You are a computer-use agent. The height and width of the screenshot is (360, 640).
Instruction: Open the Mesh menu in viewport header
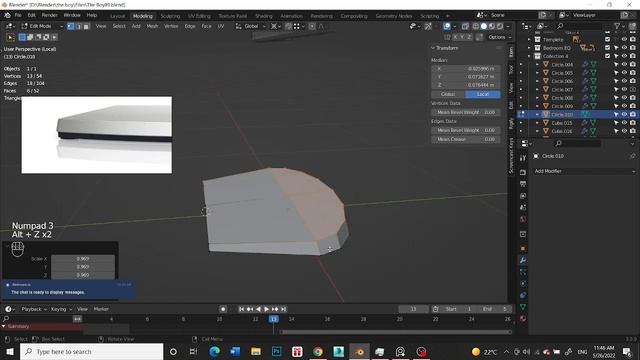point(152,26)
